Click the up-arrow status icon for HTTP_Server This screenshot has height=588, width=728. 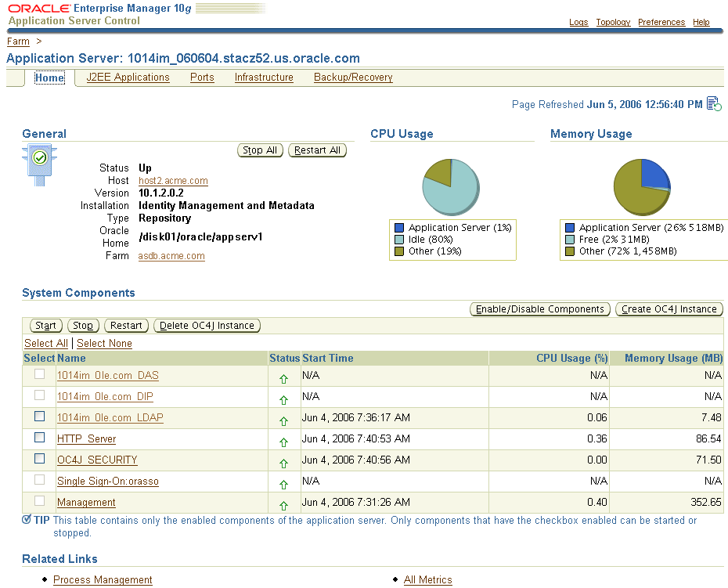[x=283, y=442]
